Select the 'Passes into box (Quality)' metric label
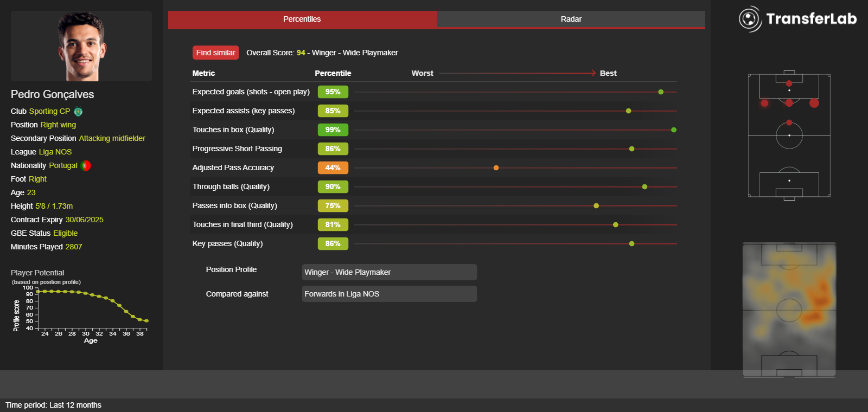The width and height of the screenshot is (868, 412). tap(235, 206)
